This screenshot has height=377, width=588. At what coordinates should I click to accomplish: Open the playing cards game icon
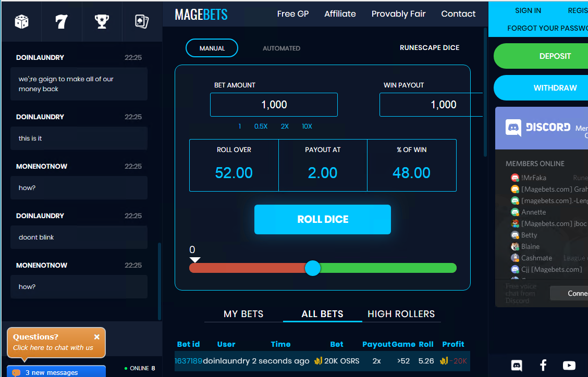tap(142, 22)
